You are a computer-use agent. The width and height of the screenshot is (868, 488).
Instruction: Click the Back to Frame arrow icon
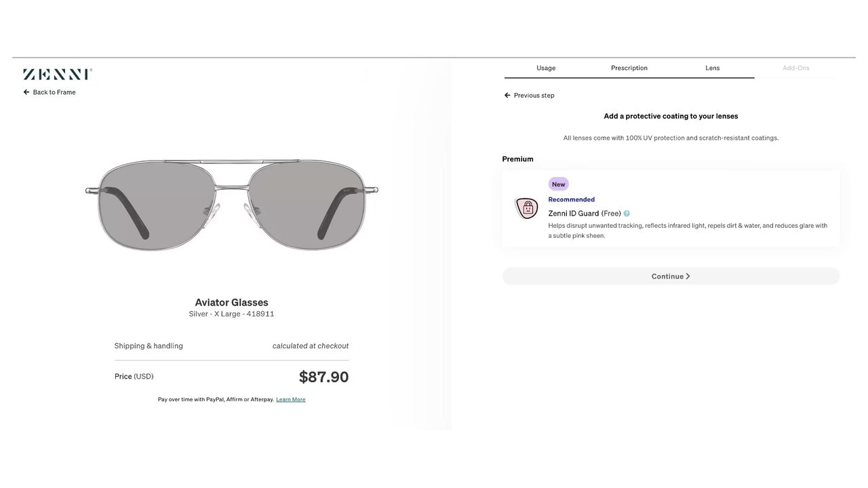(x=26, y=92)
